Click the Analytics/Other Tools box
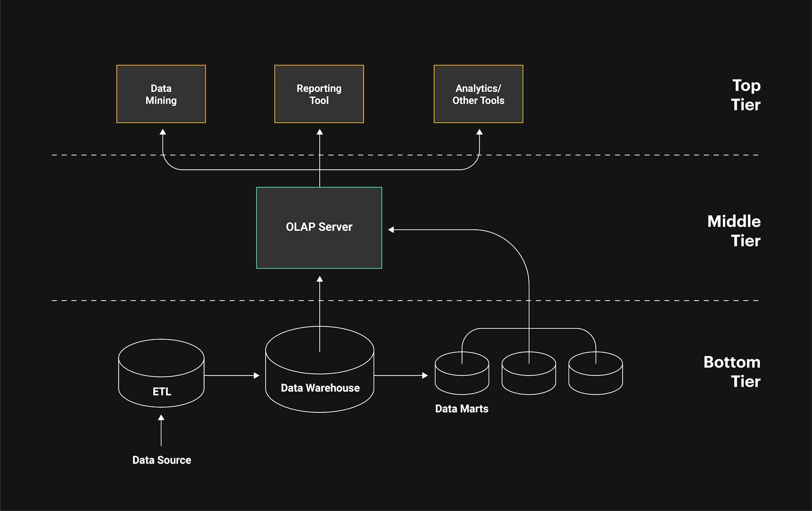This screenshot has height=511, width=812. click(x=478, y=94)
